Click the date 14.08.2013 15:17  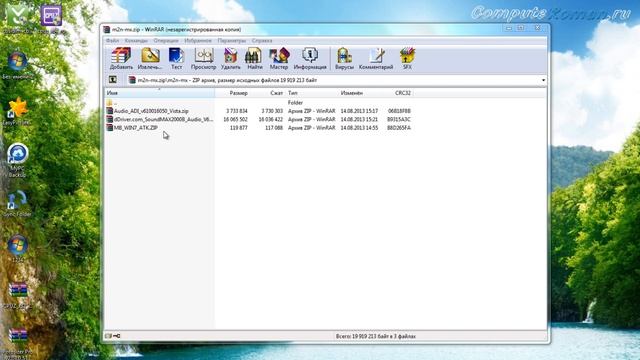(x=359, y=111)
